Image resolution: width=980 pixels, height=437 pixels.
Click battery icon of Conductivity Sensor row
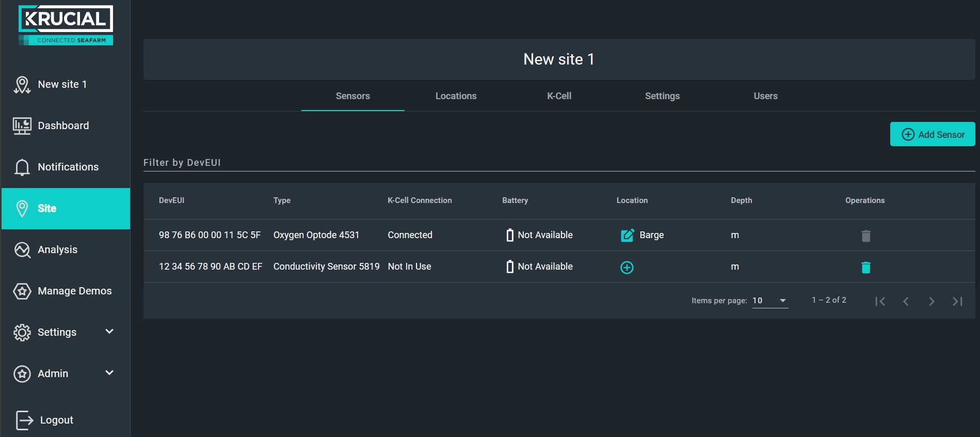pos(510,267)
